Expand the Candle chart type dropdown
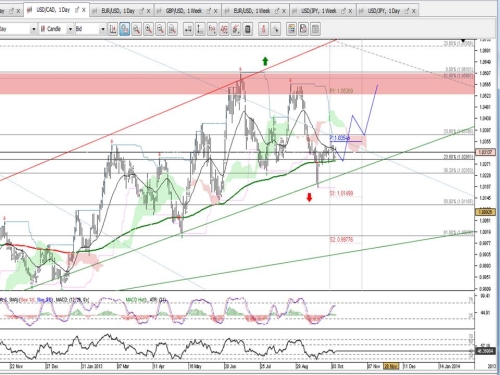The height and width of the screenshot is (375, 500). coord(70,29)
